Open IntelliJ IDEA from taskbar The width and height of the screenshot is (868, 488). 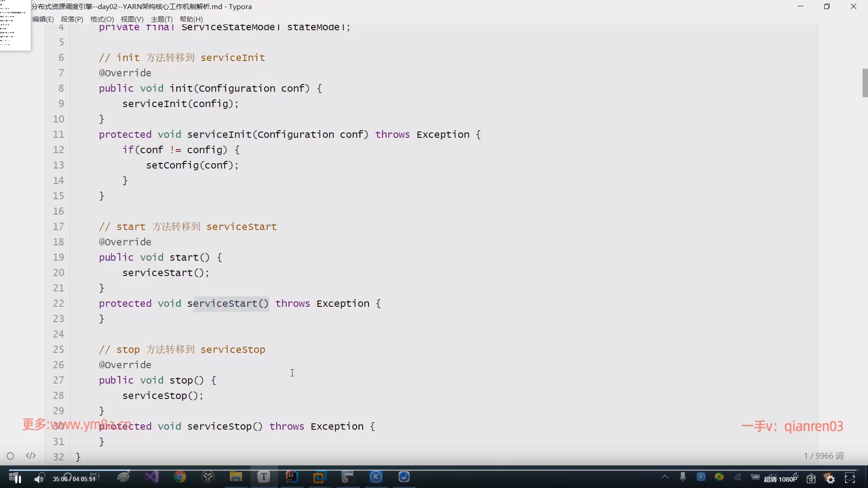(292, 477)
